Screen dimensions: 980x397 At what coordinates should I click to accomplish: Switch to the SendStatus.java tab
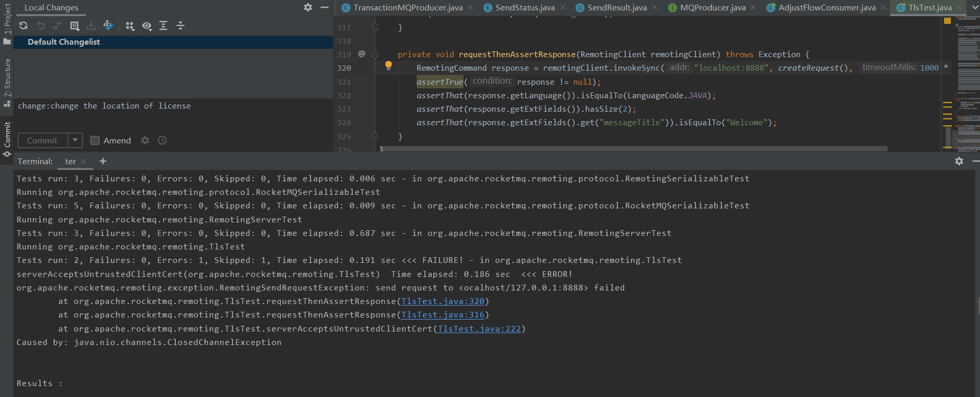[525, 7]
